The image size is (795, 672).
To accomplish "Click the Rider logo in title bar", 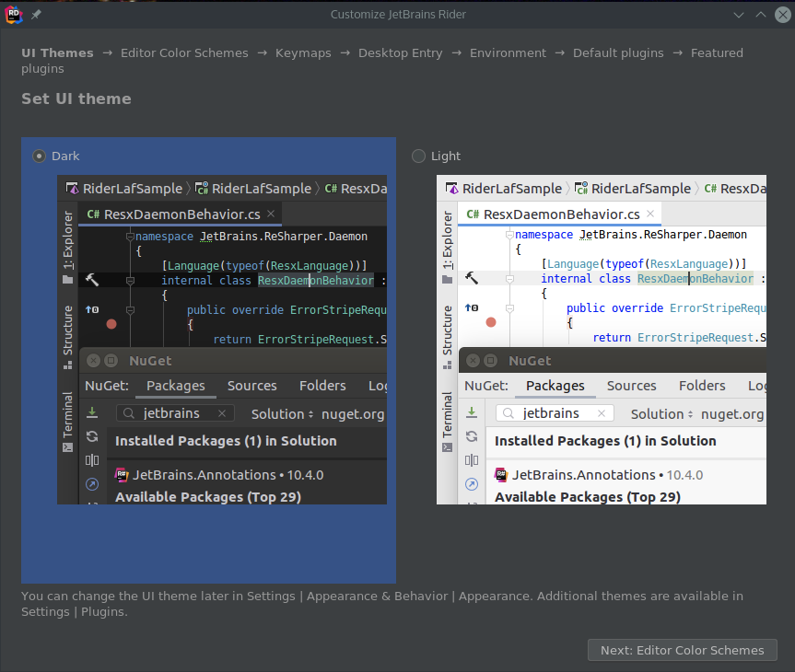I will click(x=14, y=15).
